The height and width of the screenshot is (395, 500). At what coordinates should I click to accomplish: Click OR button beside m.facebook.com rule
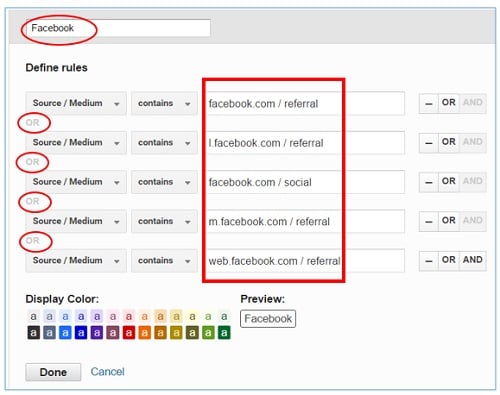449,221
